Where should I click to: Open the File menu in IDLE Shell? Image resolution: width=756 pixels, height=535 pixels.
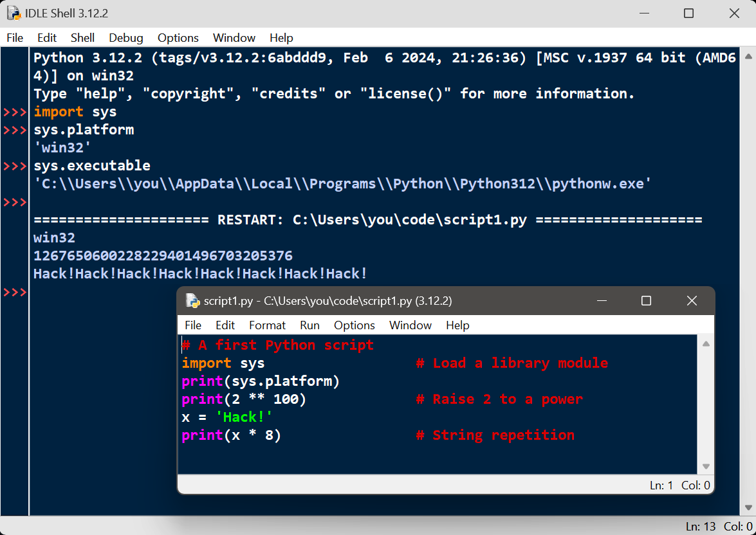(15, 38)
